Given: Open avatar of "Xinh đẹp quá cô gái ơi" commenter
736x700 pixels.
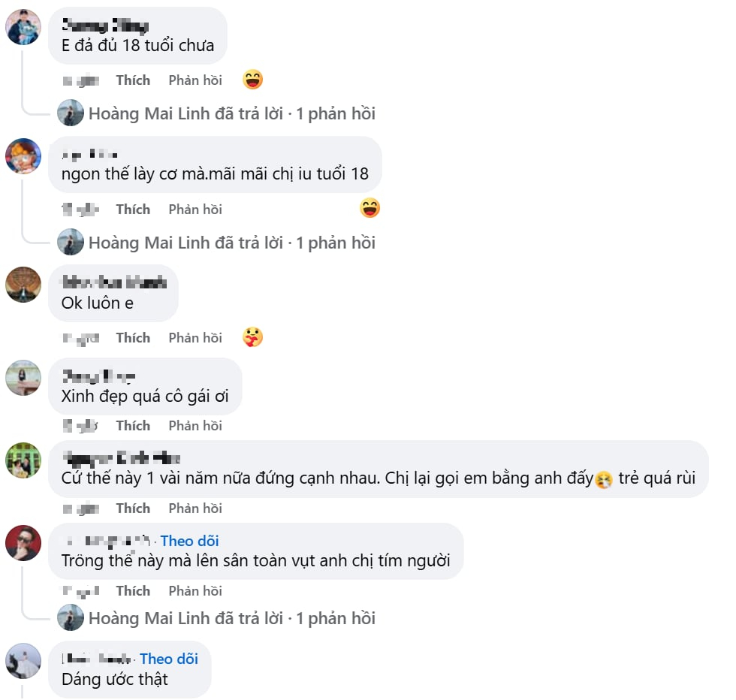Looking at the screenshot, I should tap(23, 378).
